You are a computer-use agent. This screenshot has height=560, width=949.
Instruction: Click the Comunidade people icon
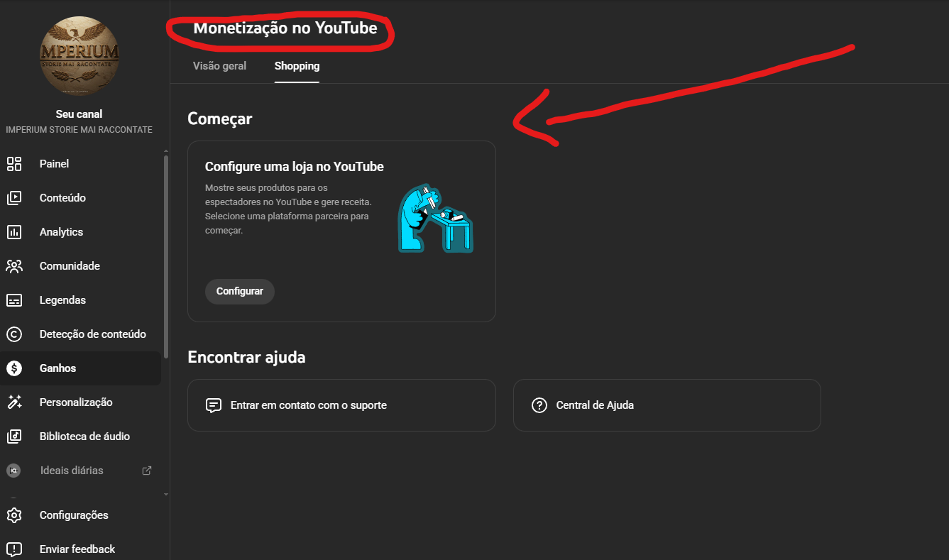(x=14, y=266)
